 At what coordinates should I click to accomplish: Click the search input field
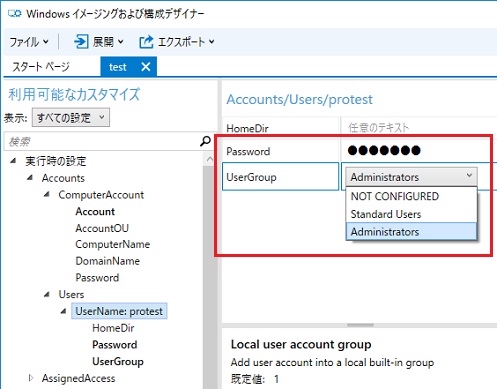pos(102,141)
